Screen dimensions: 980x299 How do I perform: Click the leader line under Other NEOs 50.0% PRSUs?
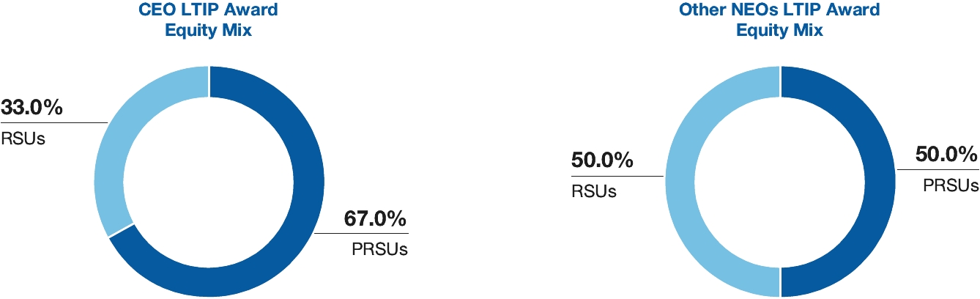coord(938,169)
